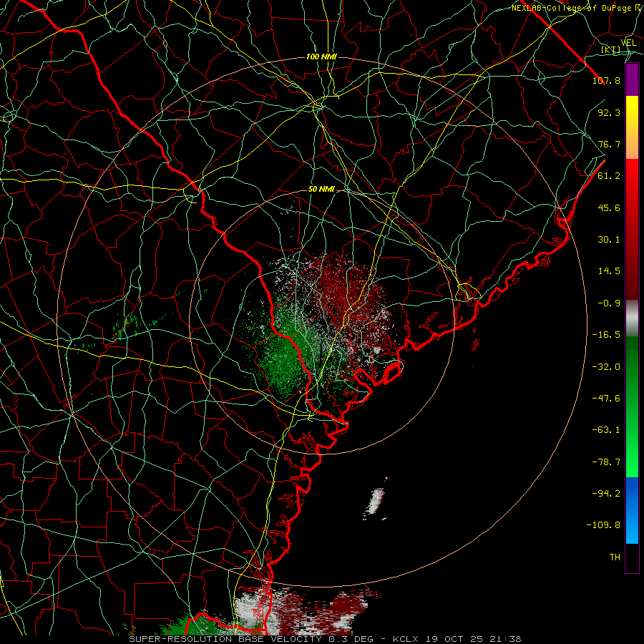Click the 14.5 velocity scale value
The image size is (644, 644).
[609, 271]
